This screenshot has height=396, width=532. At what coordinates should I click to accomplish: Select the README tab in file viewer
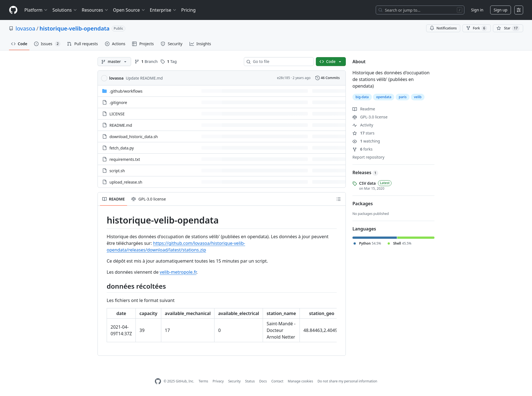coord(113,199)
